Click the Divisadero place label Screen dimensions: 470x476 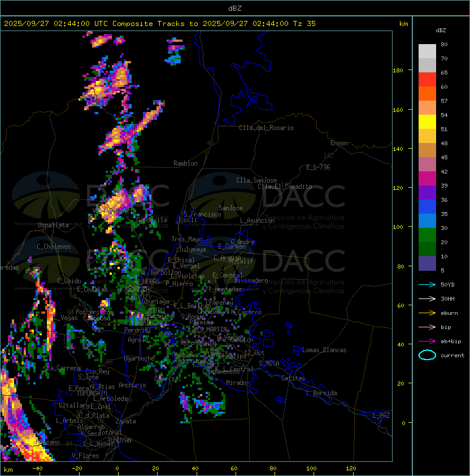click(x=251, y=280)
